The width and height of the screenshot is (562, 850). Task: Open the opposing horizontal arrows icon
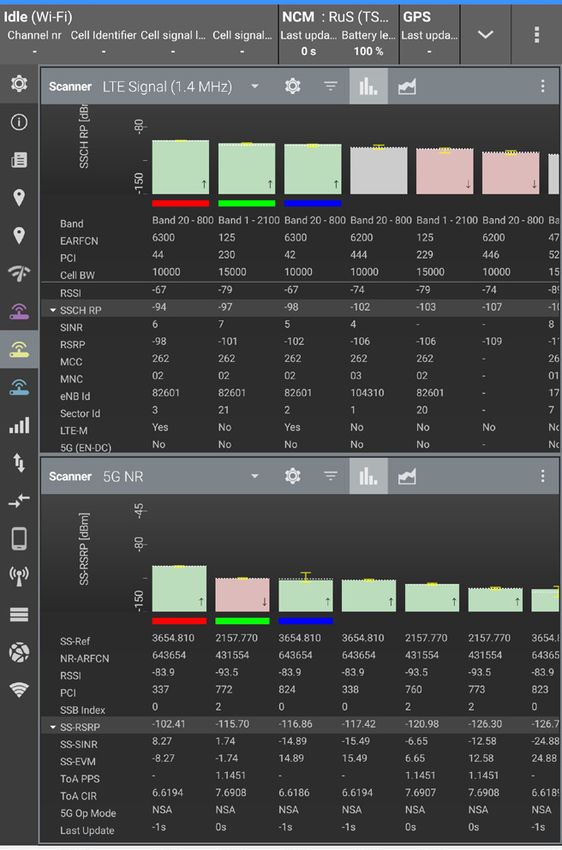click(x=19, y=500)
